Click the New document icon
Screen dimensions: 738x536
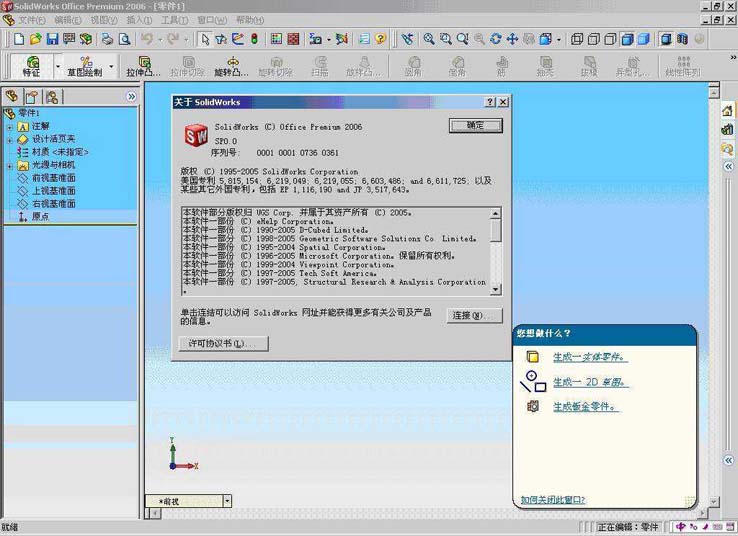coord(19,39)
